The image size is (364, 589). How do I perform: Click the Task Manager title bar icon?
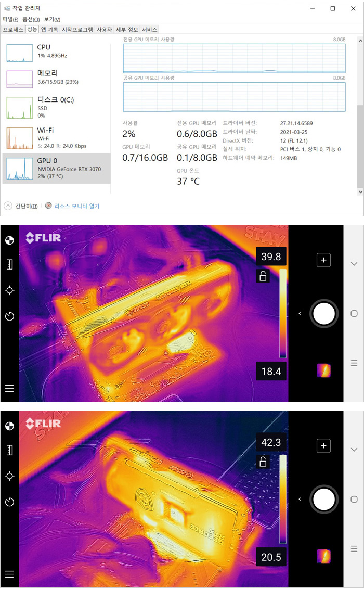(x=7, y=8)
